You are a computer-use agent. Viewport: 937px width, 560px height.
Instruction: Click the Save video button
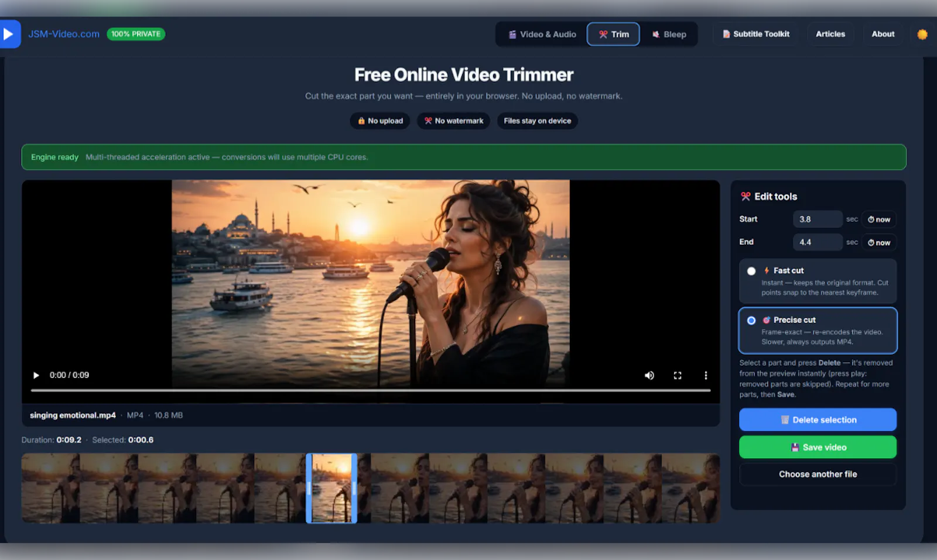[818, 447]
